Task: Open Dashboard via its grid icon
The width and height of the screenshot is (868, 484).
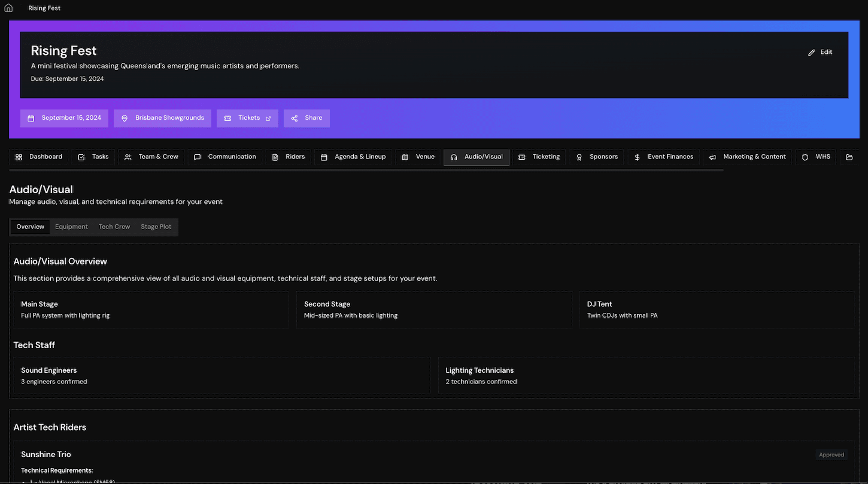Action: click(19, 157)
